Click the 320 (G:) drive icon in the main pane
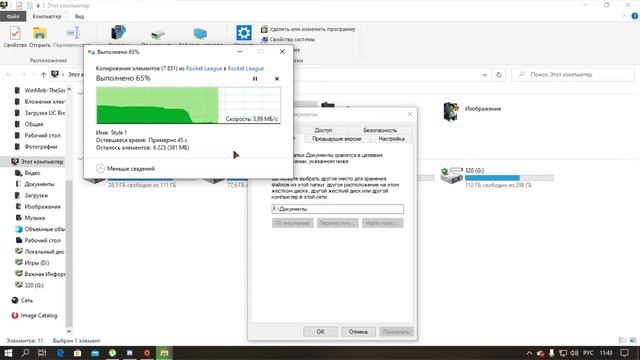The height and width of the screenshot is (360, 640). (x=451, y=176)
